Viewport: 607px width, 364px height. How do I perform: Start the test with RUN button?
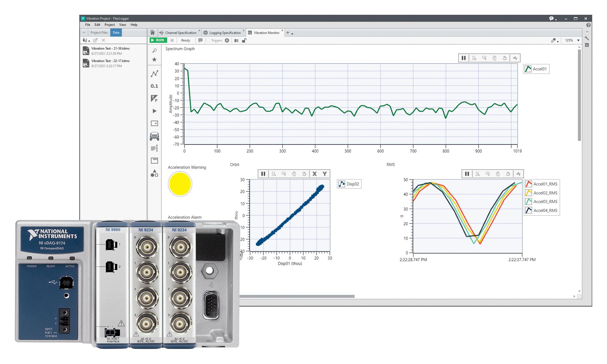[x=158, y=40]
